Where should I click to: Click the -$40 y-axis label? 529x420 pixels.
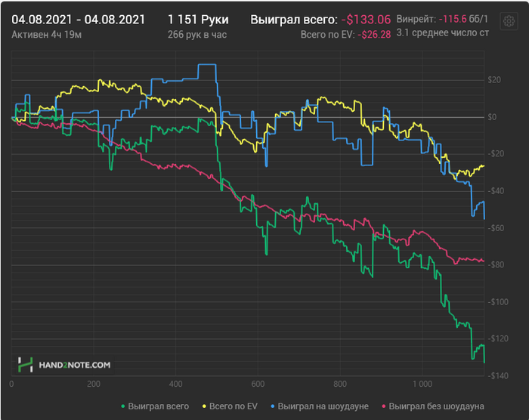click(x=496, y=191)
